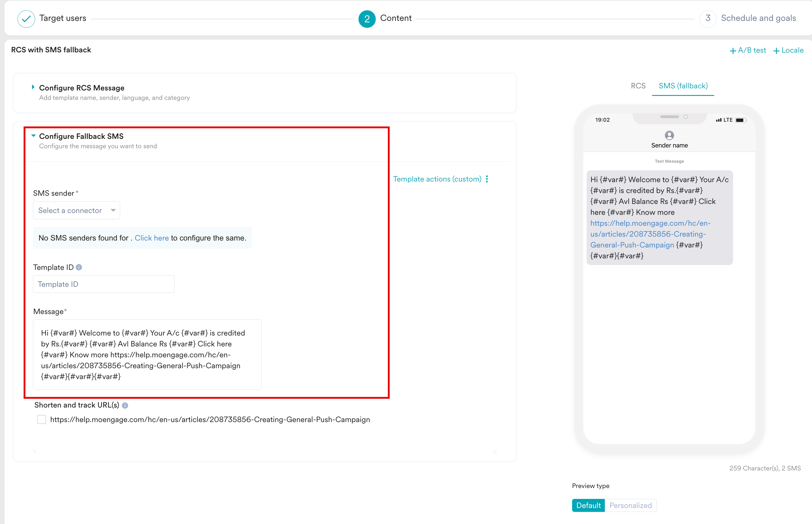Viewport: 812px width, 524px height.
Task: Click the Template ID info icon
Action: point(79,267)
